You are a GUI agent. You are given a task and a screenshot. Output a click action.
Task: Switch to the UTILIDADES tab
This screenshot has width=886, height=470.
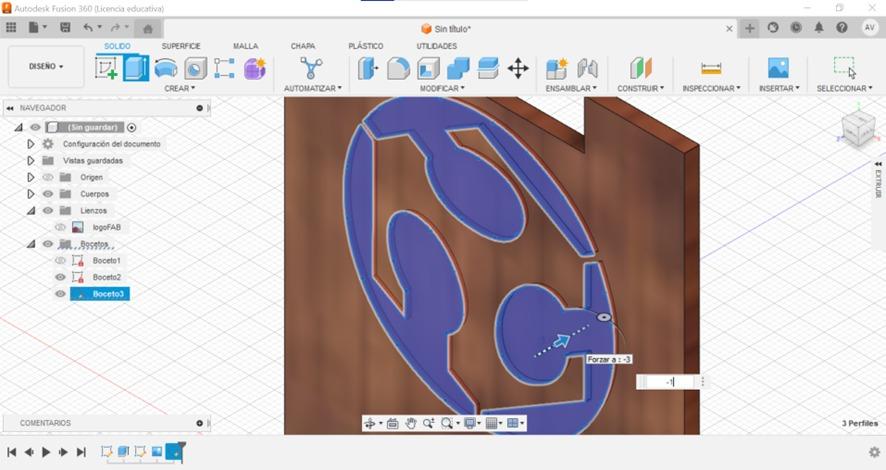pos(437,46)
